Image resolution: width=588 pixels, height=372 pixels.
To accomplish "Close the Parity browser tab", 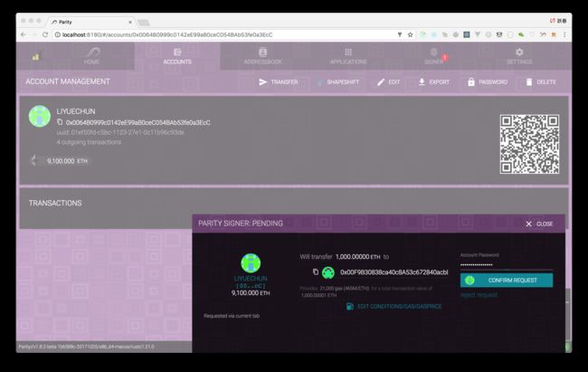I will click(130, 22).
